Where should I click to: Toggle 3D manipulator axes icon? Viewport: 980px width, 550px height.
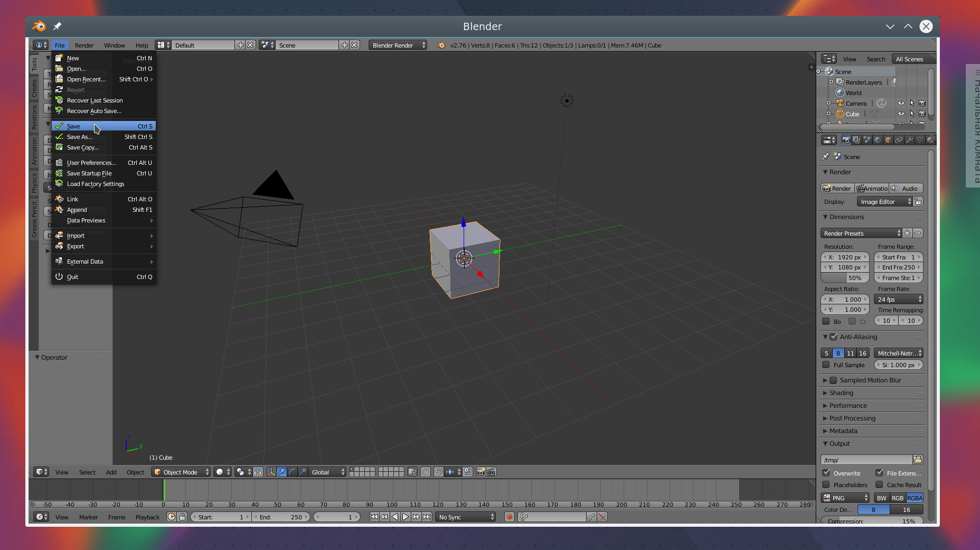pyautogui.click(x=271, y=472)
